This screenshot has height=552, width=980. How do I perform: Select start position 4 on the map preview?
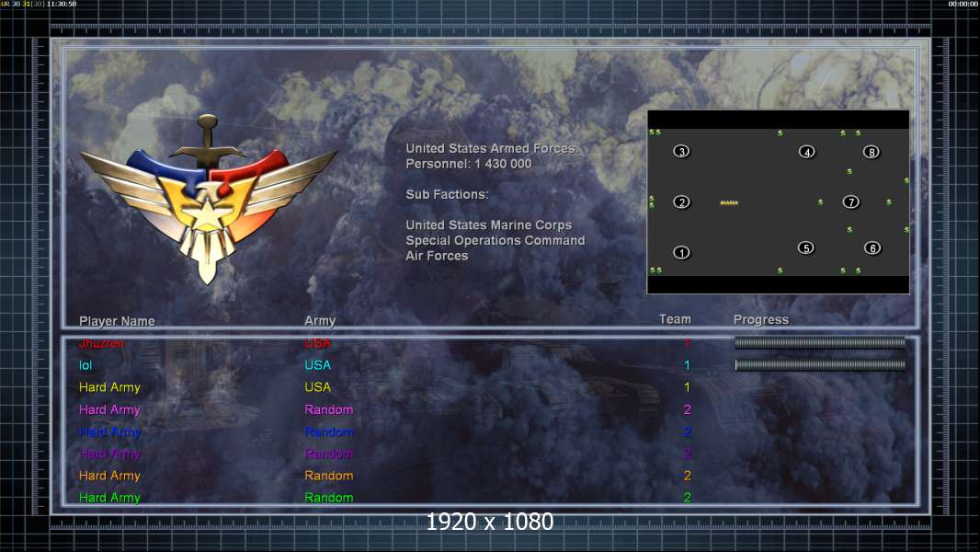[807, 152]
